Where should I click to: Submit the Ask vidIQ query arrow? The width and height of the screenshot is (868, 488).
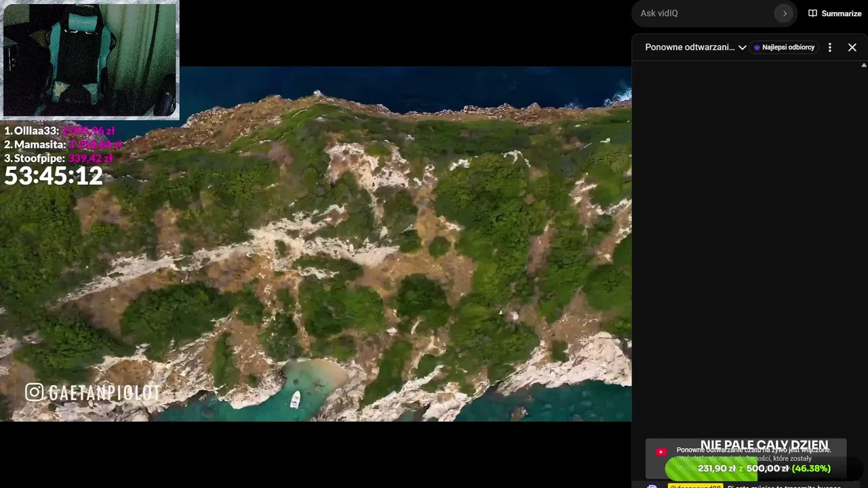tap(784, 14)
